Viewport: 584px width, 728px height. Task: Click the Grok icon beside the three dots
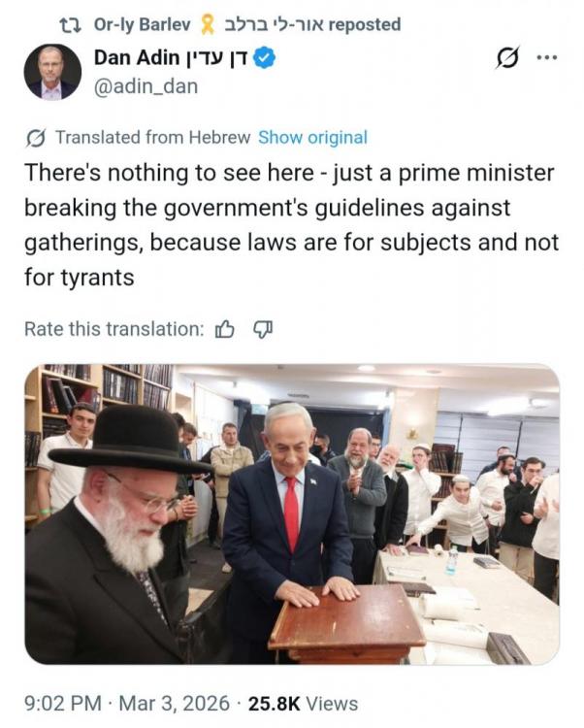tap(507, 58)
